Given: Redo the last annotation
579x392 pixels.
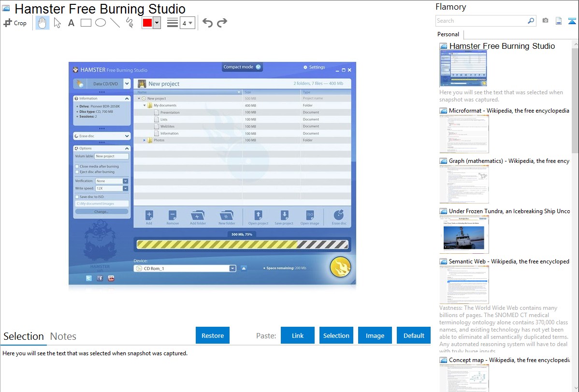Looking at the screenshot, I should [x=222, y=23].
